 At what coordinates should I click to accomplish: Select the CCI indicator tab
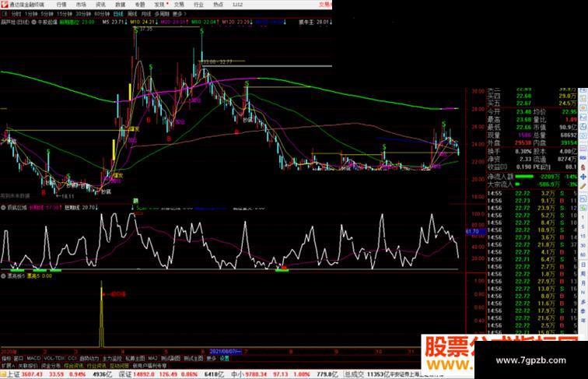point(72,359)
